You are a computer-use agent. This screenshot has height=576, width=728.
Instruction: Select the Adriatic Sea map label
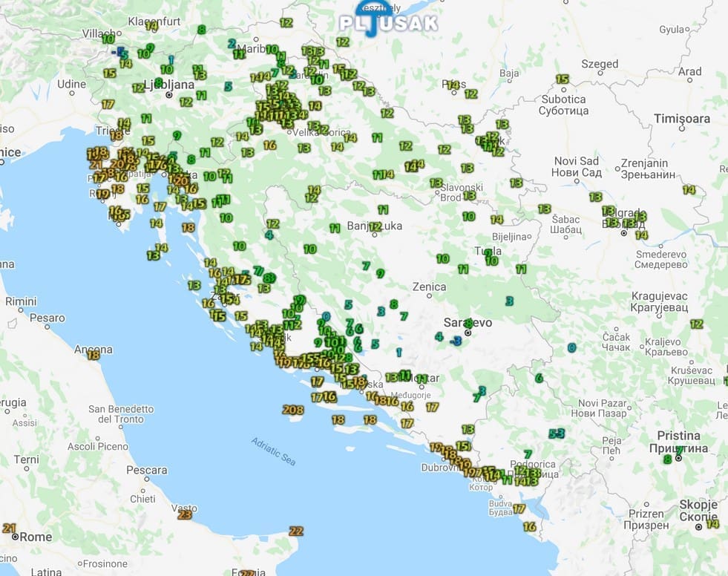tap(273, 451)
